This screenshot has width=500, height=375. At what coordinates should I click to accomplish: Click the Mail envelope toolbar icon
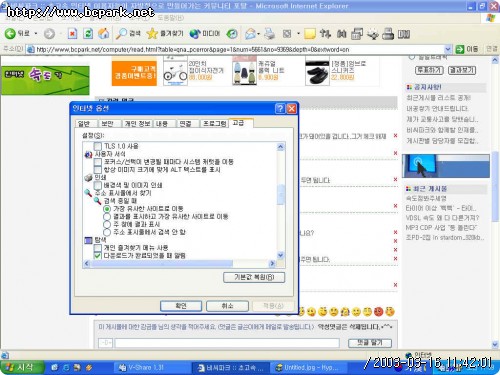coord(250,34)
